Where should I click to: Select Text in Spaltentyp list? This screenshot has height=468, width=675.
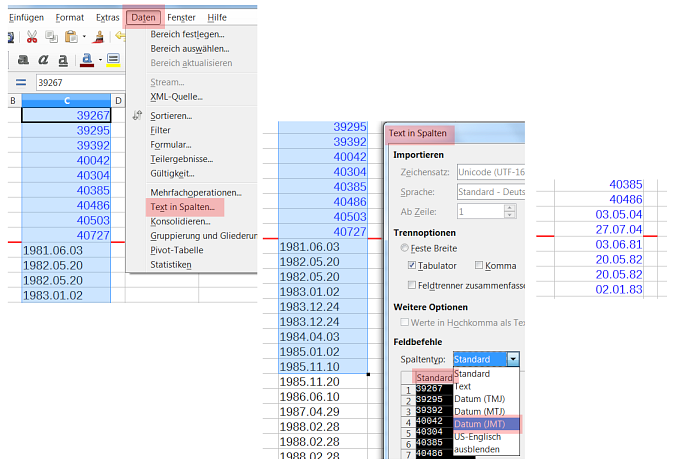[463, 386]
